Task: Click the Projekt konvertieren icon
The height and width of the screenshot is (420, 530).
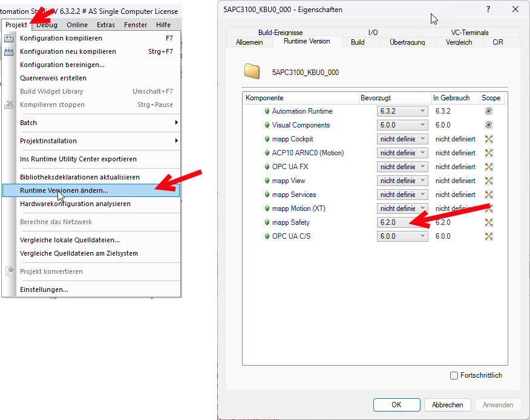Action: [10, 271]
